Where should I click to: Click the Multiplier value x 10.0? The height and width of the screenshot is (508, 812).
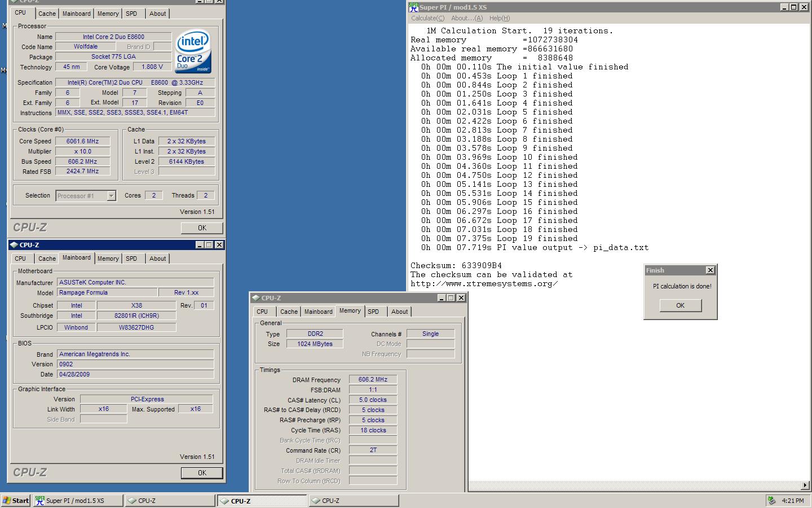[82, 152]
